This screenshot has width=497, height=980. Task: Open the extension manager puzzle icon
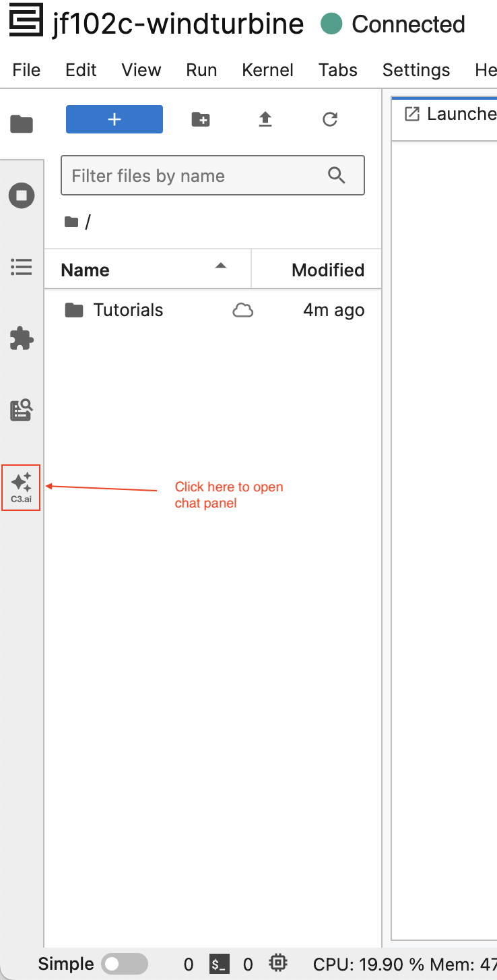click(x=22, y=338)
